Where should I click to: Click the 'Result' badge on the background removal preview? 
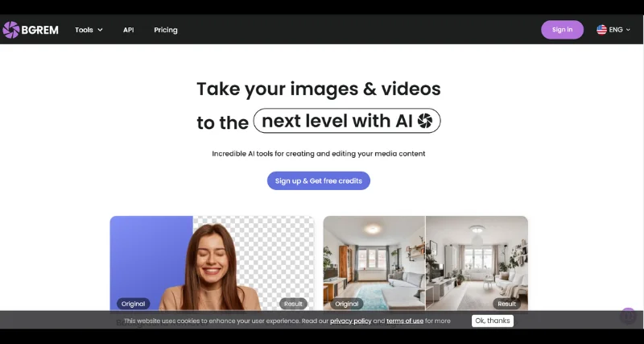[x=293, y=304]
